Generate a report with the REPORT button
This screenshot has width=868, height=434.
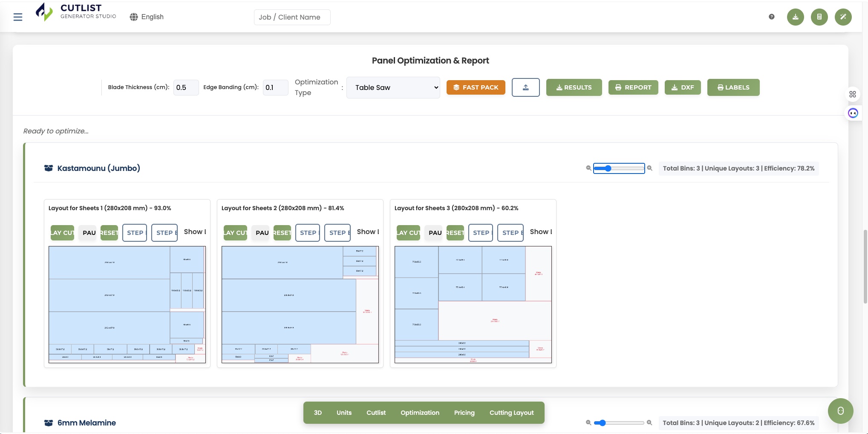click(633, 87)
